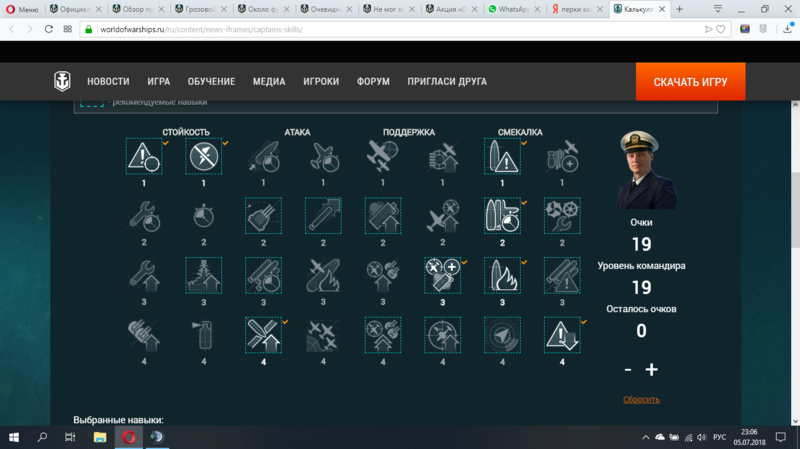This screenshot has height=449, width=800.
Task: Select the level 2 Smoke Screen Expert skill
Action: pos(383,216)
